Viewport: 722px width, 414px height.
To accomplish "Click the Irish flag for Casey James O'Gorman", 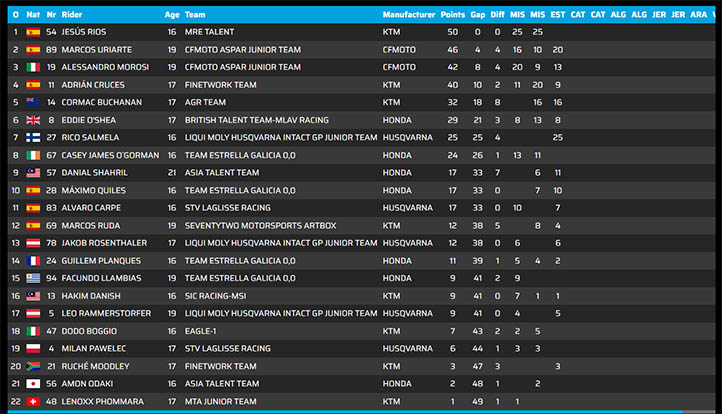I will click(33, 155).
